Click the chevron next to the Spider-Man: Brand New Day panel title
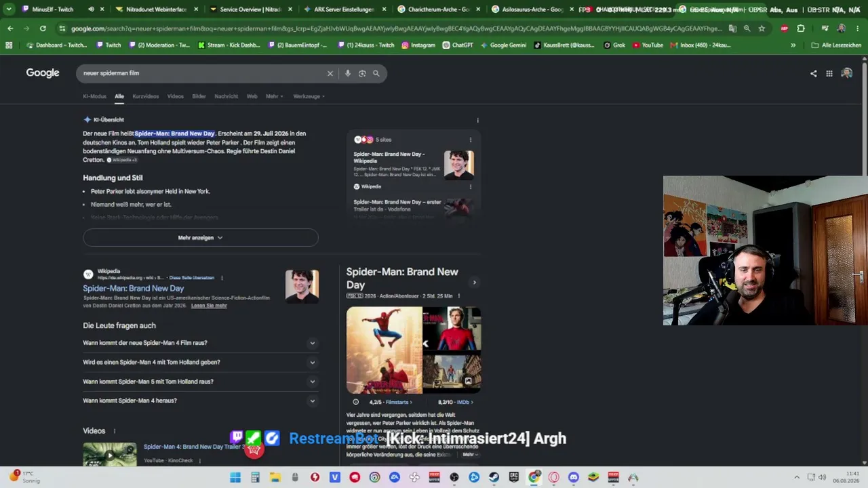 coord(474,283)
